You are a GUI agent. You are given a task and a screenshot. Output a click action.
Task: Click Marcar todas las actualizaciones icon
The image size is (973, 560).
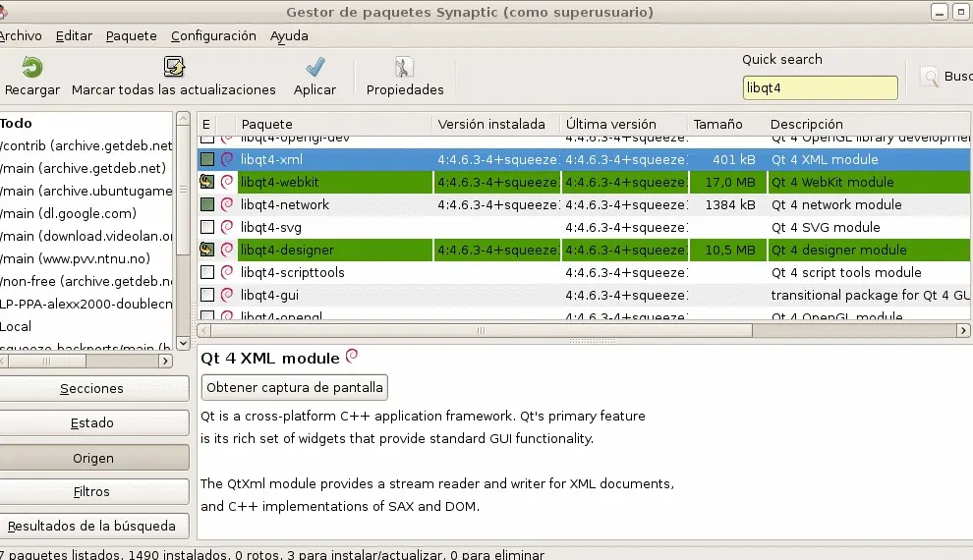[x=174, y=67]
